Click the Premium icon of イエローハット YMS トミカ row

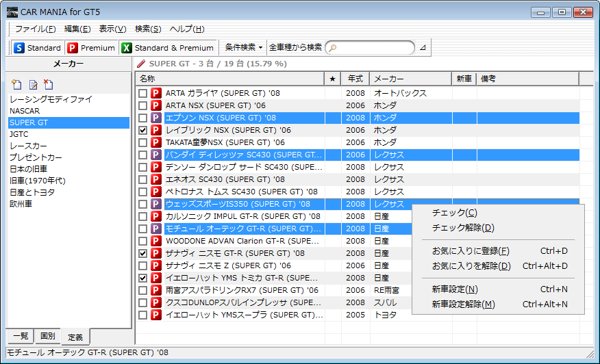pos(155,278)
